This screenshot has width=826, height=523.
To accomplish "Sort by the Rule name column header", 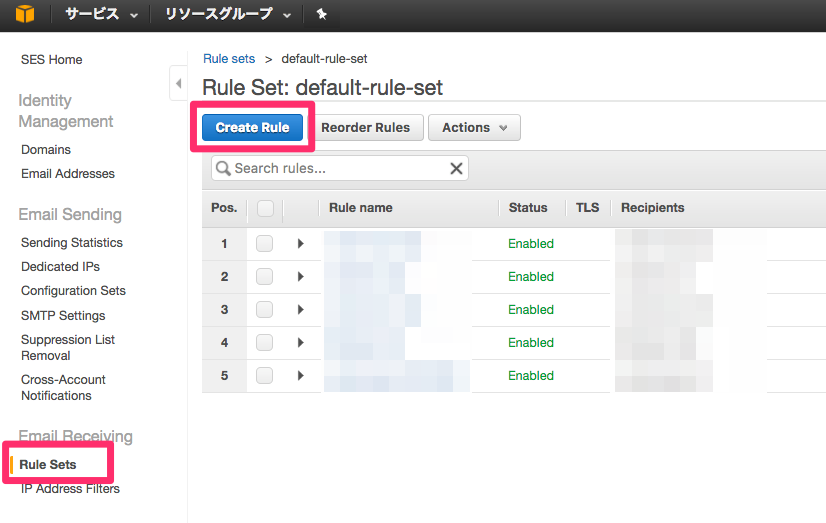I will (361, 208).
